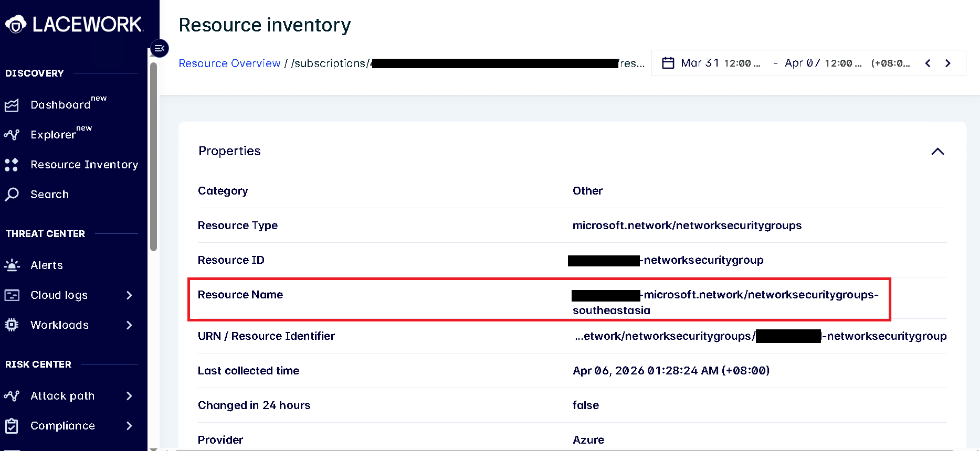Open the Alerts siren icon

pyautogui.click(x=12, y=265)
